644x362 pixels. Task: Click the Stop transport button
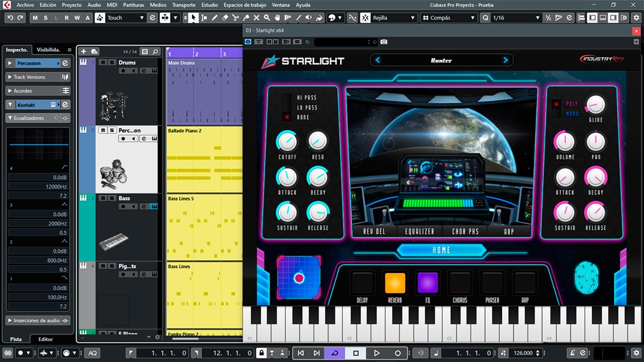coord(356,353)
